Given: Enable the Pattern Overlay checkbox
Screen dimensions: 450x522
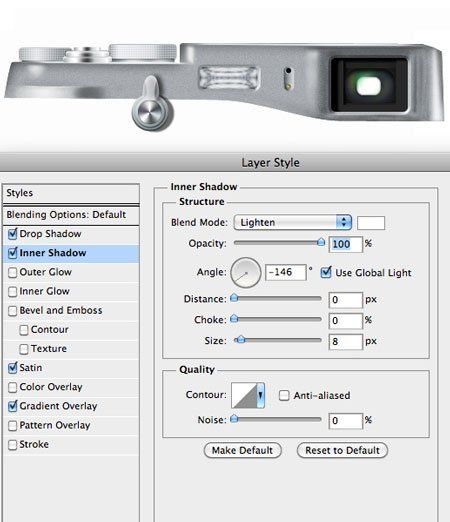Looking at the screenshot, I should point(12,426).
